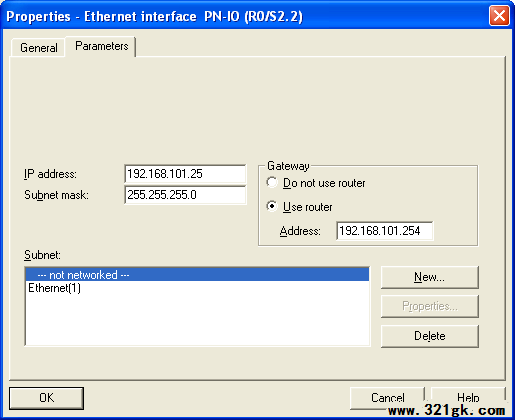Click the New... subnet button
515x420 pixels.
point(430,277)
